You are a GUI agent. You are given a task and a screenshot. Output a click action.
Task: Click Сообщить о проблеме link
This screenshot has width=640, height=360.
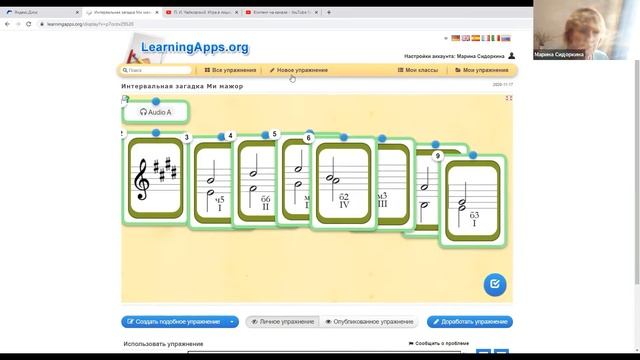439,343
